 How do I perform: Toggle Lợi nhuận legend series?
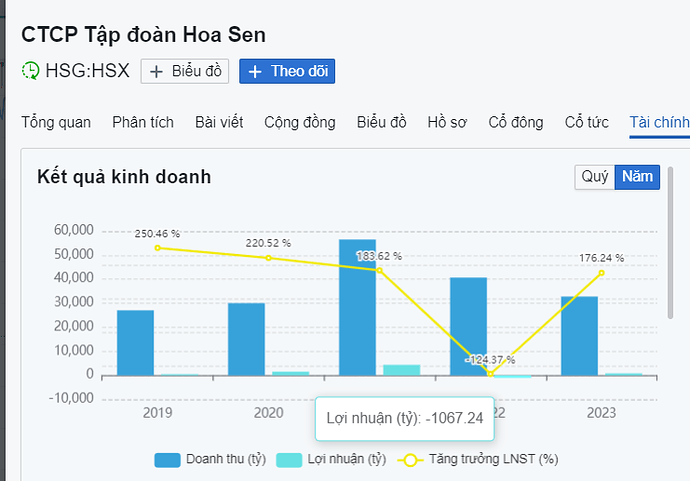(x=331, y=460)
